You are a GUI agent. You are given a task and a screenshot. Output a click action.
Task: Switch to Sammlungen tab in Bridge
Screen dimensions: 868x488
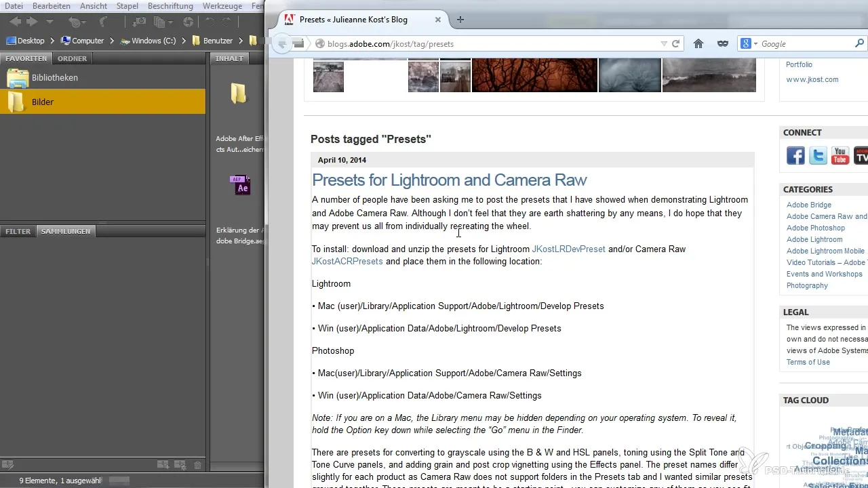[66, 231]
